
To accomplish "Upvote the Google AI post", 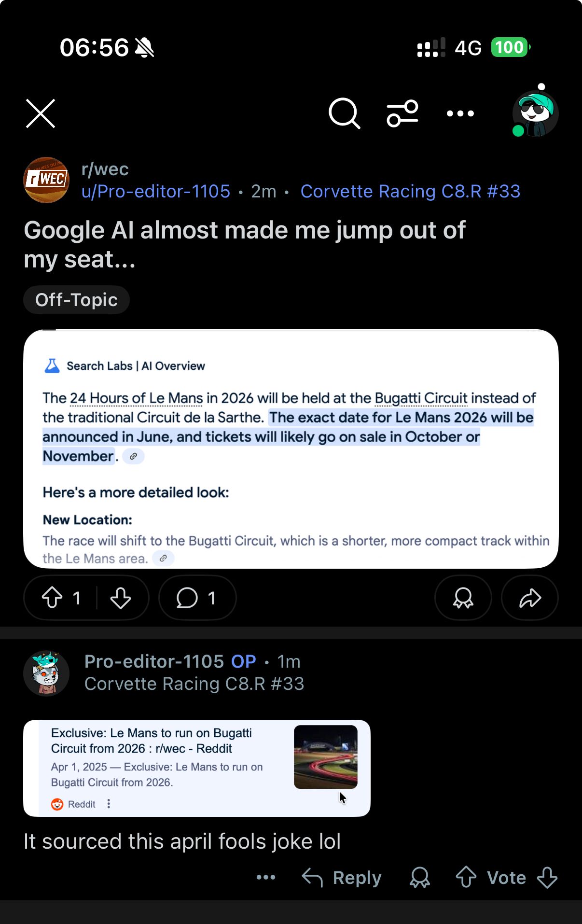I will pyautogui.click(x=52, y=598).
